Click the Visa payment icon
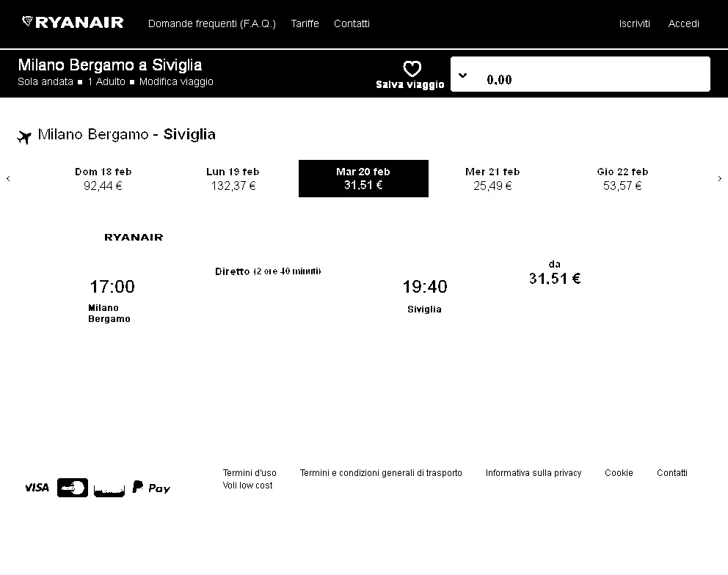Screen dimensions: 728x575 coord(37,487)
